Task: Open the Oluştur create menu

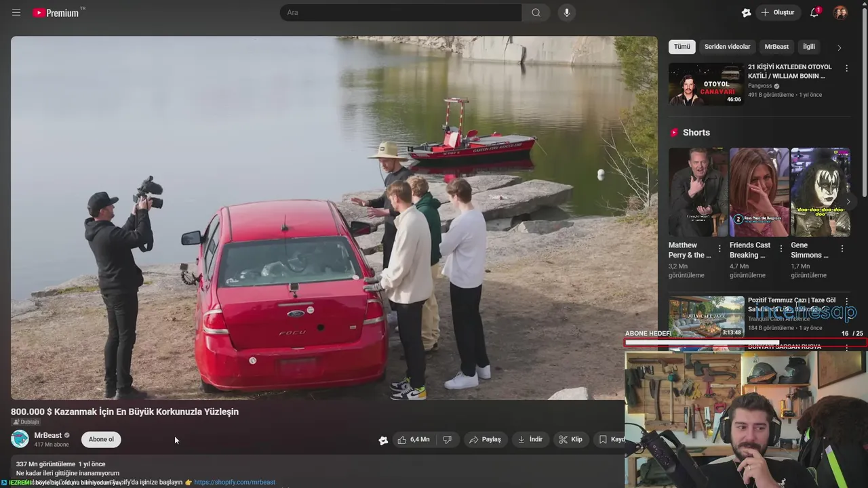Action: pos(777,12)
